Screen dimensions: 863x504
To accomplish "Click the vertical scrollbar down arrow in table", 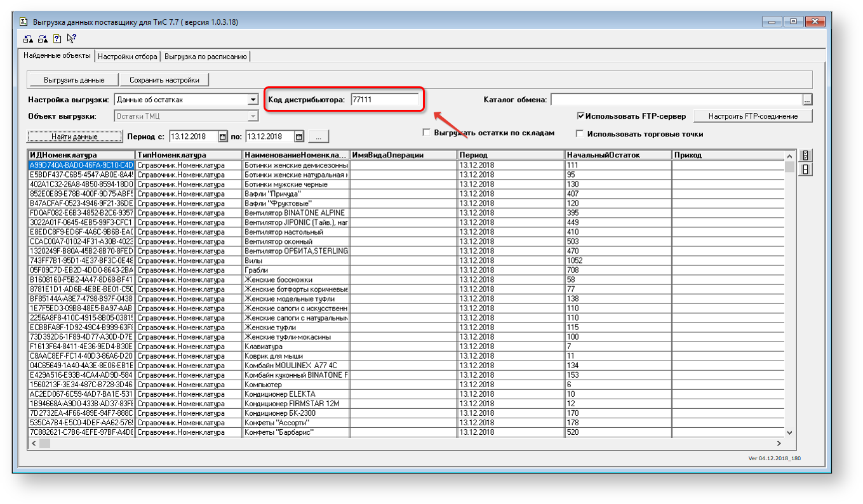I will click(x=789, y=432).
